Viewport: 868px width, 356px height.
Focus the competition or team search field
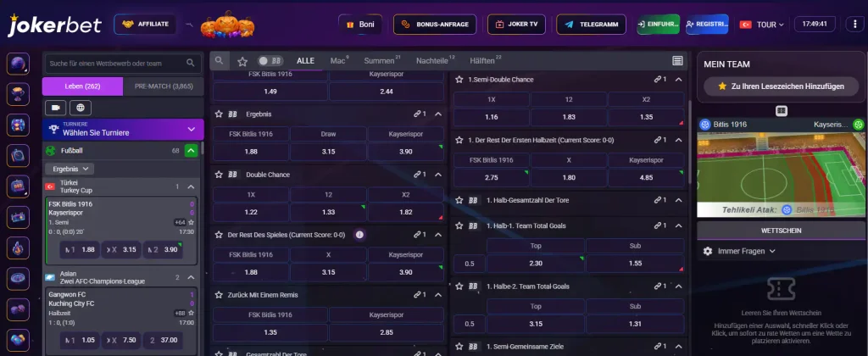point(123,63)
